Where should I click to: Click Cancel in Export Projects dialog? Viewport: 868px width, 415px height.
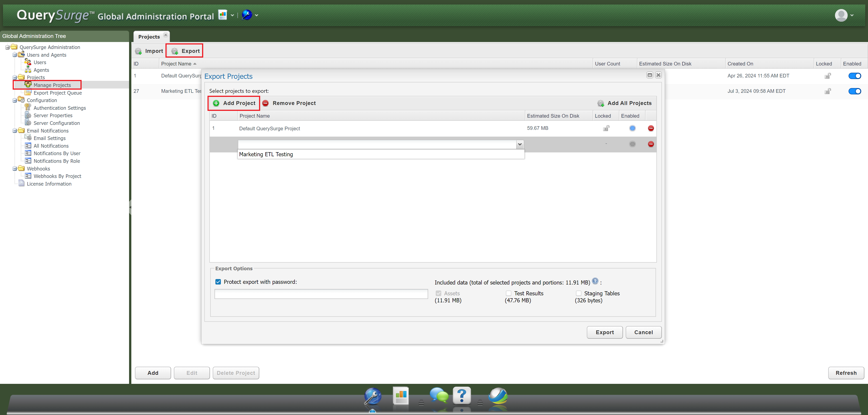(x=643, y=332)
